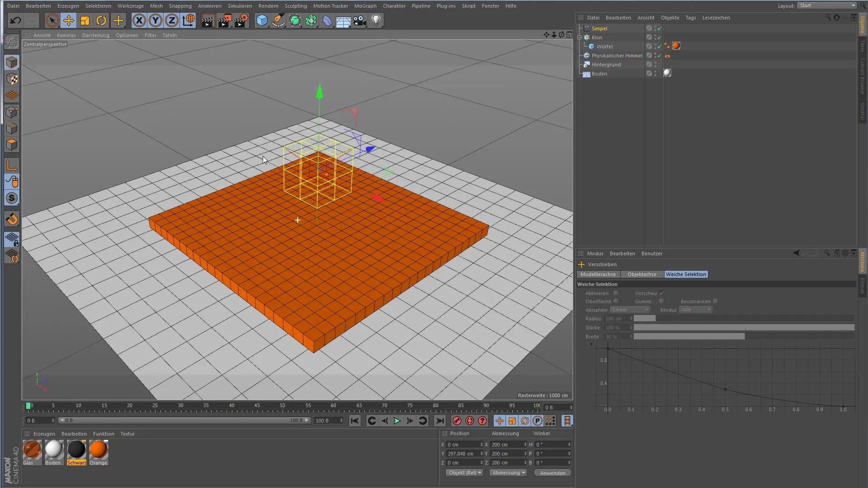
Task: Select polygons mode in left toolbar
Action: [x=12, y=145]
